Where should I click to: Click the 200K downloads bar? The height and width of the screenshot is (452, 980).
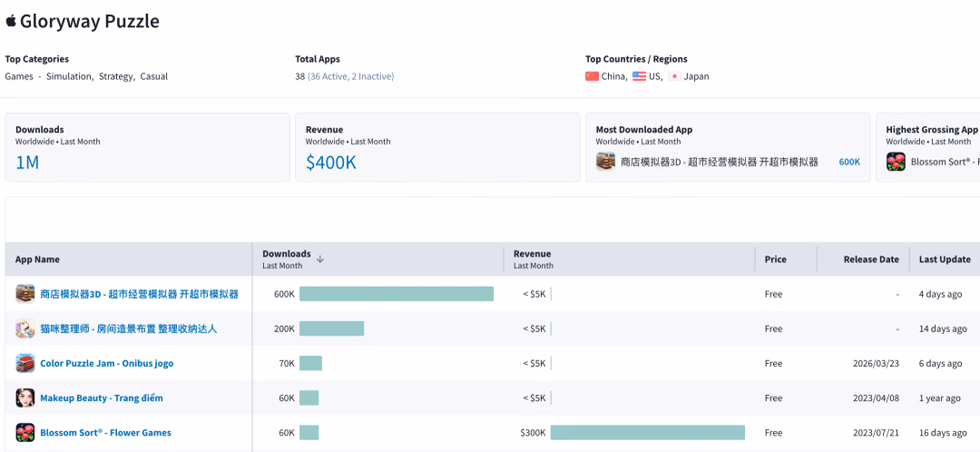[331, 329]
